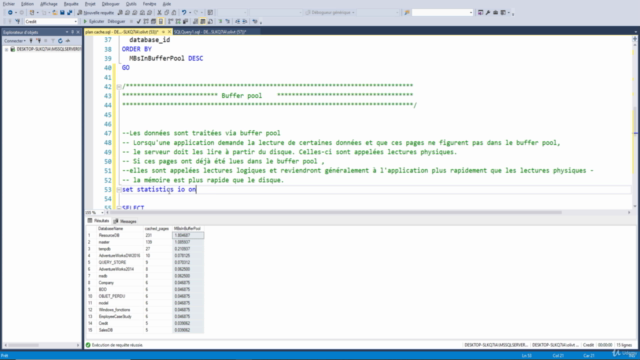Click the open file folder icon
The image size is (640, 360).
[55, 12]
